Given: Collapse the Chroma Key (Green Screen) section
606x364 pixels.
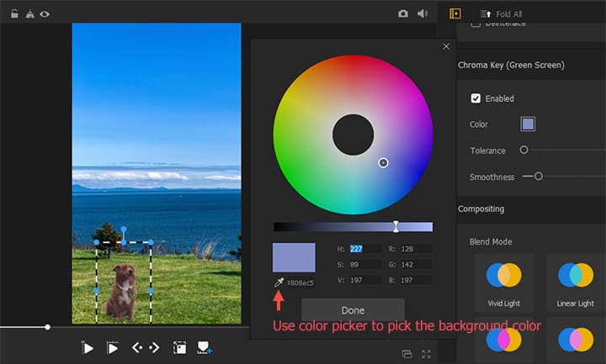Looking at the screenshot, I should pos(511,65).
